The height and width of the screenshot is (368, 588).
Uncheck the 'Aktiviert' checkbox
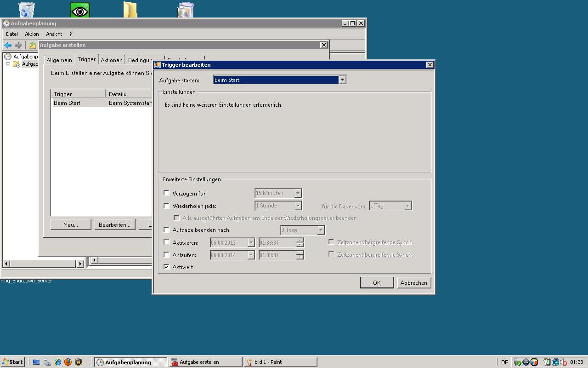coord(167,267)
